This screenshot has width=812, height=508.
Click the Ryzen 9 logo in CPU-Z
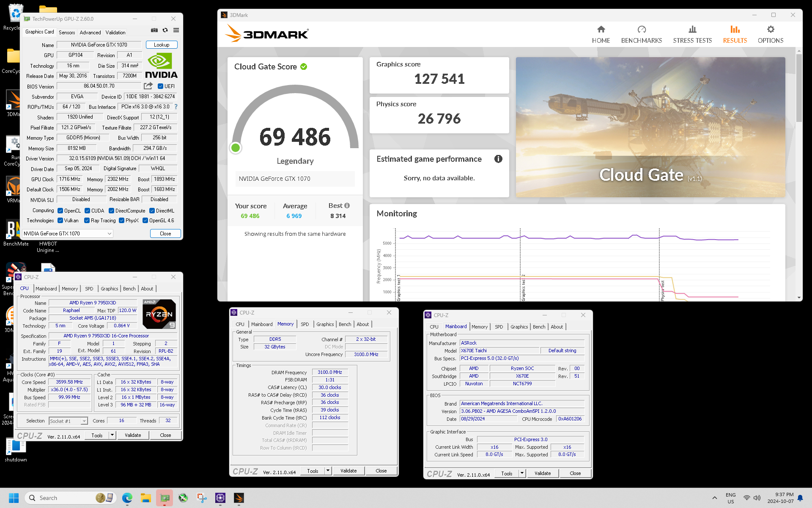(159, 314)
